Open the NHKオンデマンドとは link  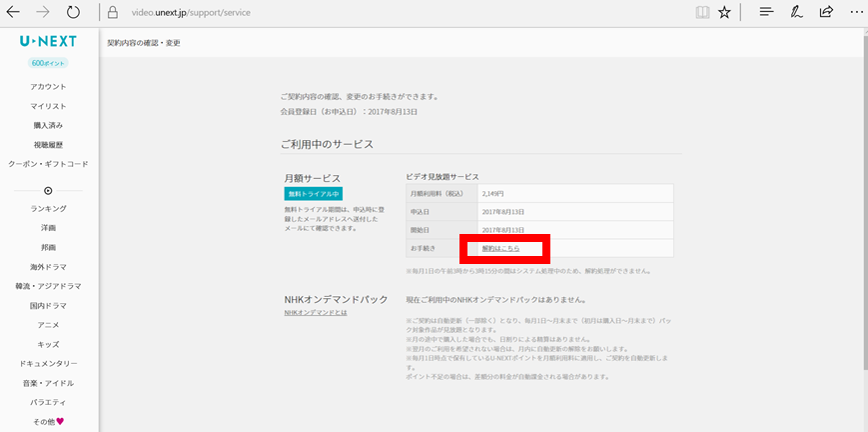tap(316, 313)
